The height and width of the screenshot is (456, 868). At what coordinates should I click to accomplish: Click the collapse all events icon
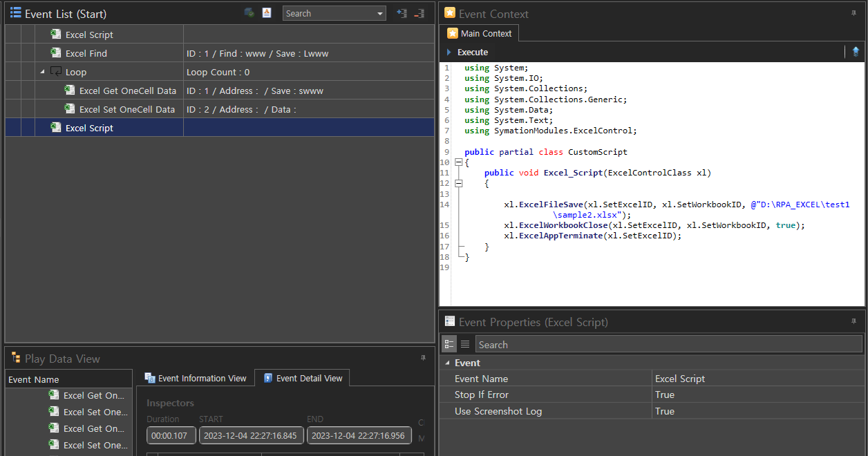click(x=419, y=13)
